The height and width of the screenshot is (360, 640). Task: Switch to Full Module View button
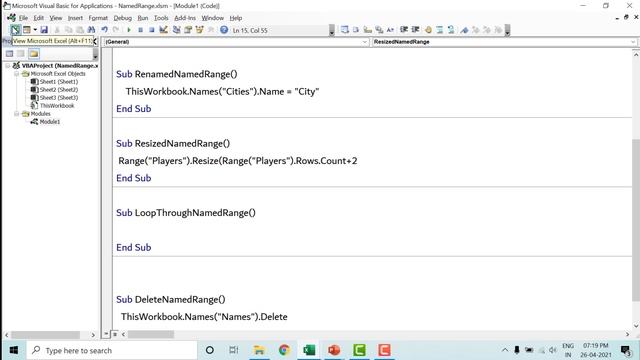(x=115, y=334)
